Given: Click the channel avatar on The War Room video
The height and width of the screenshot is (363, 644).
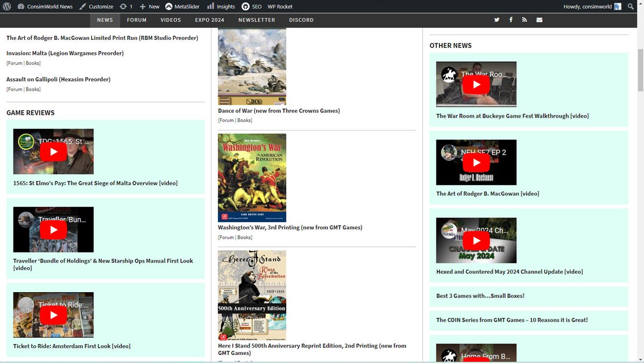Looking at the screenshot, I should pos(449,75).
